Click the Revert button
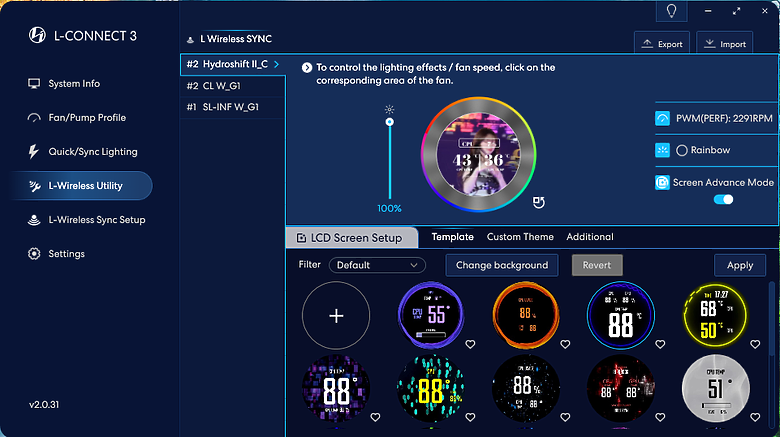The width and height of the screenshot is (780, 437). (x=597, y=265)
